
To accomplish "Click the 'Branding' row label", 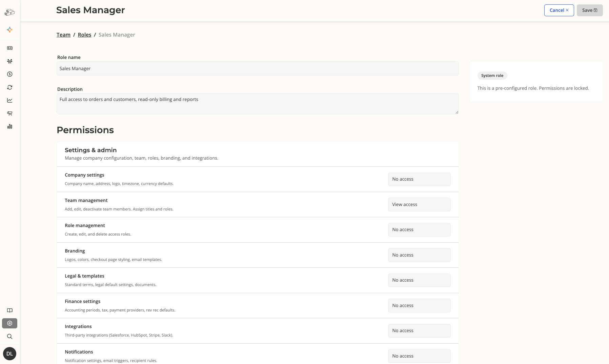I will [75, 251].
